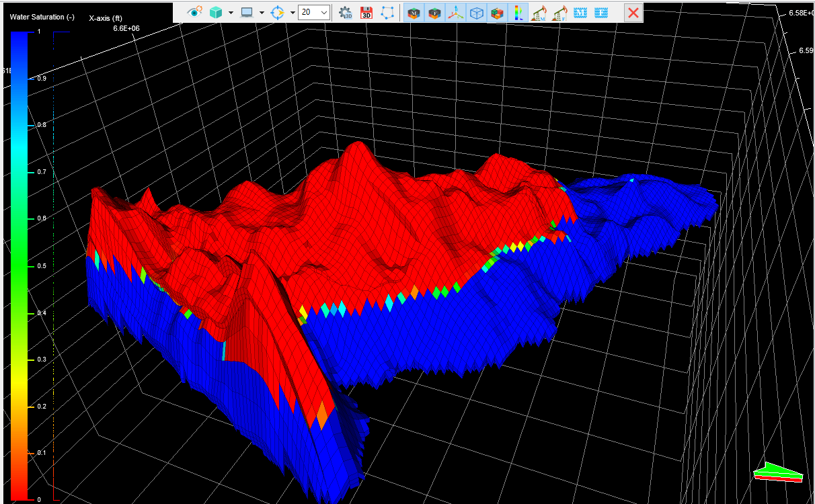Viewport: 815px width, 504px height.
Task: Select the teal cube display icon
Action: 217,12
